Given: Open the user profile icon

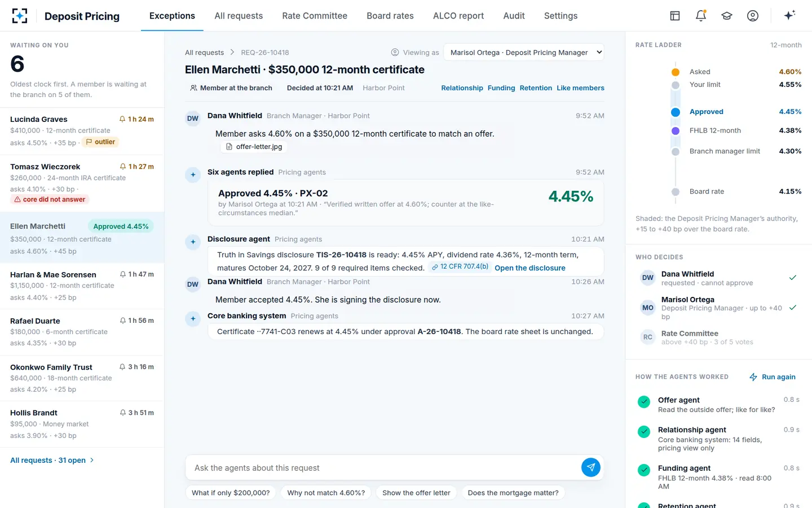Looking at the screenshot, I should 753,16.
